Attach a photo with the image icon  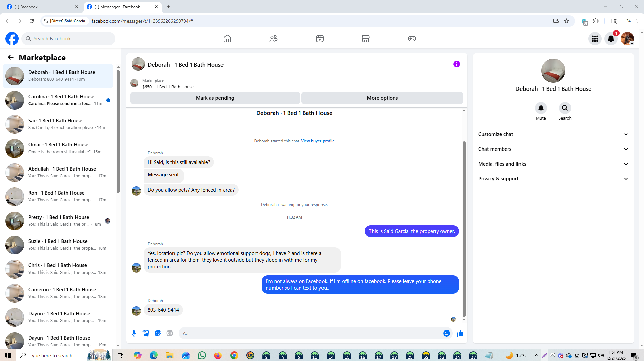point(146,333)
